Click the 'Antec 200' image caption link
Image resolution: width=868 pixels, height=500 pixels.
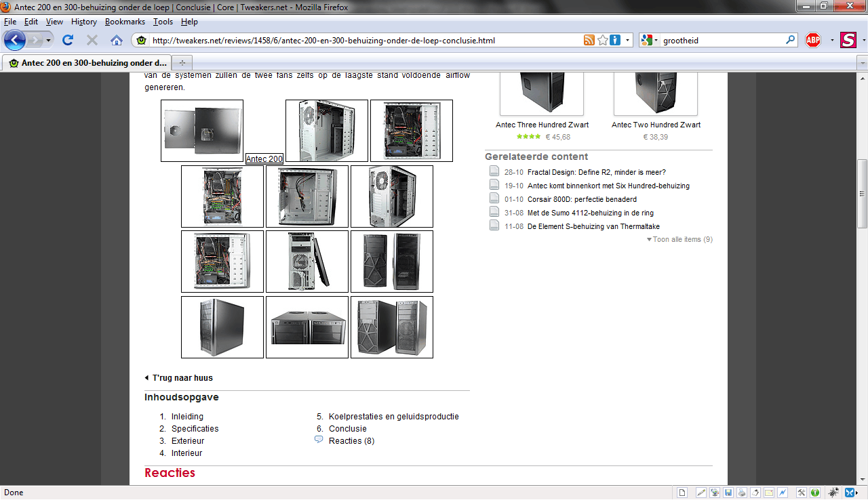[x=264, y=159]
